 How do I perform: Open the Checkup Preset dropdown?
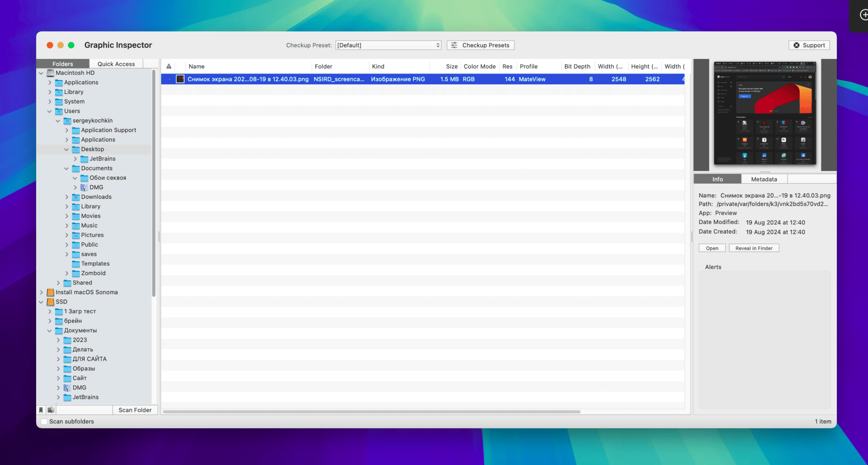(388, 45)
